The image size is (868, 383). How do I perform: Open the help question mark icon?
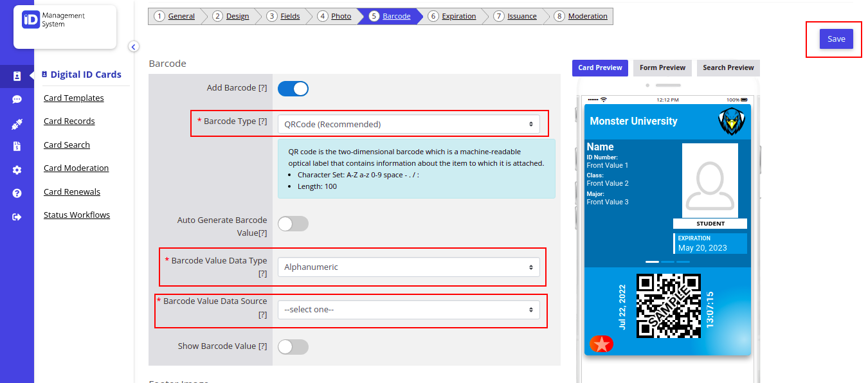pyautogui.click(x=17, y=193)
